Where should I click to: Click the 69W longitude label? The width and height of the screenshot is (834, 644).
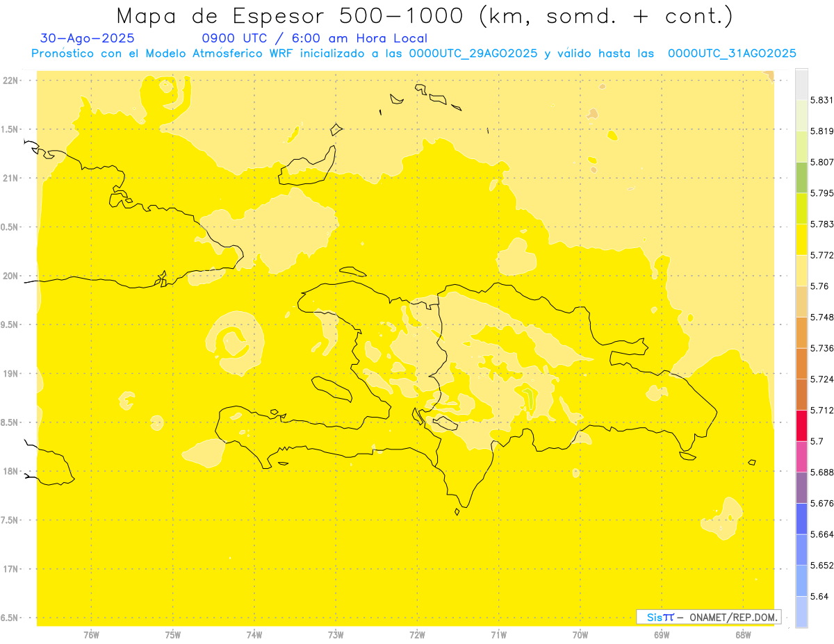(x=662, y=635)
